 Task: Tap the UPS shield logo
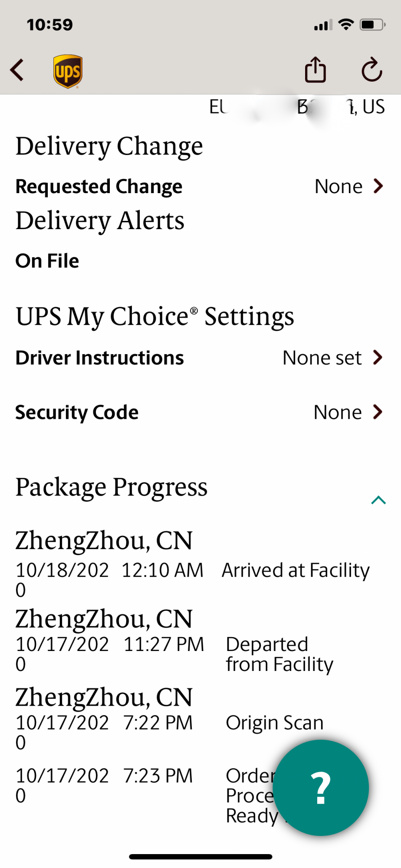(68, 71)
